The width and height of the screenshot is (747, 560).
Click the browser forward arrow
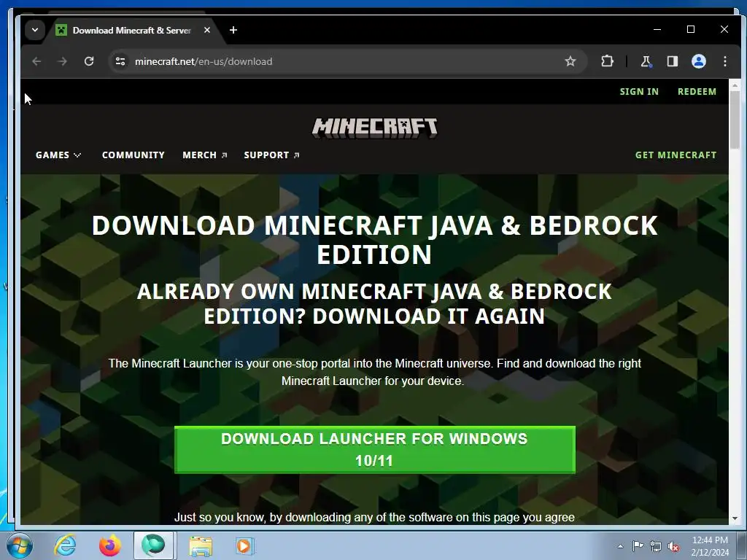point(63,61)
